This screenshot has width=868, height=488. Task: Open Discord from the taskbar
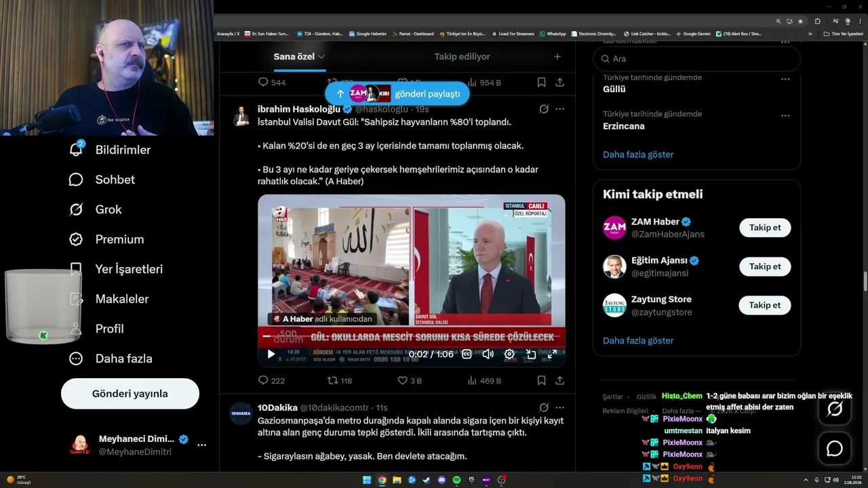point(442,480)
